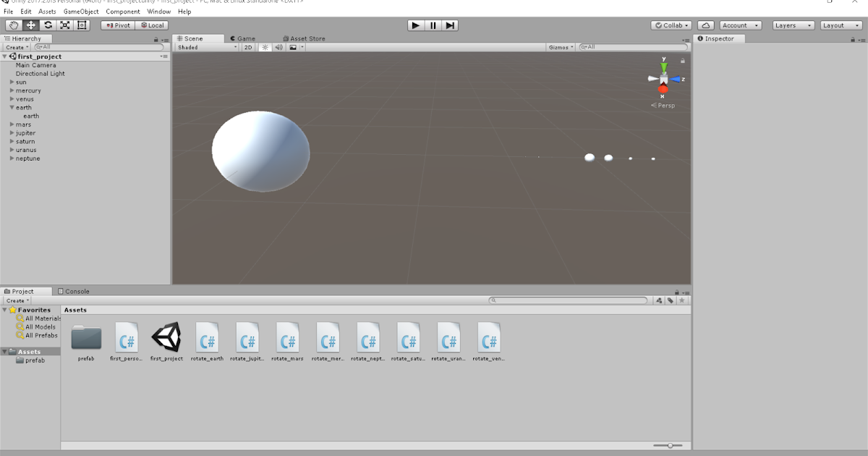868x456 pixels.
Task: Click the Collab button
Action: pos(671,25)
